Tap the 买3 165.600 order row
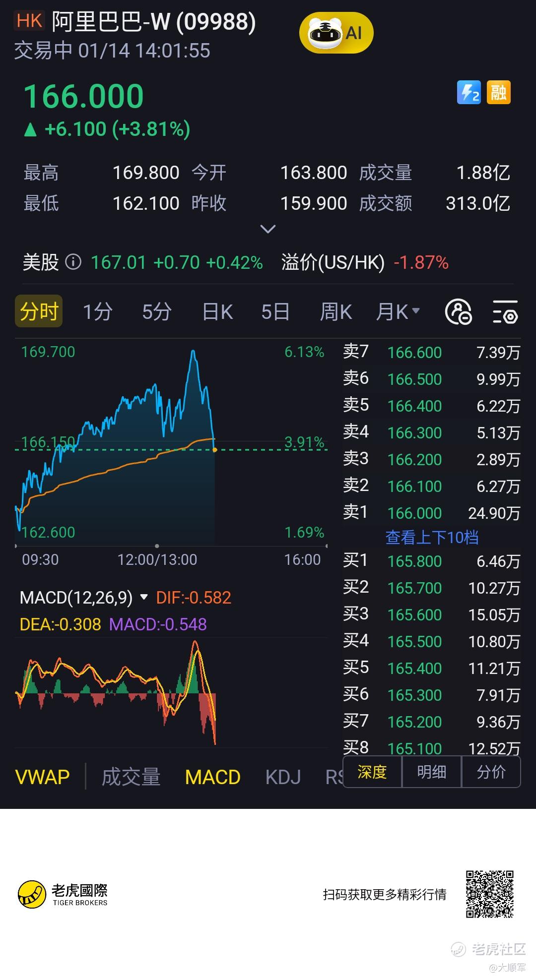Viewport: 536px width, 980px height. coord(432,614)
